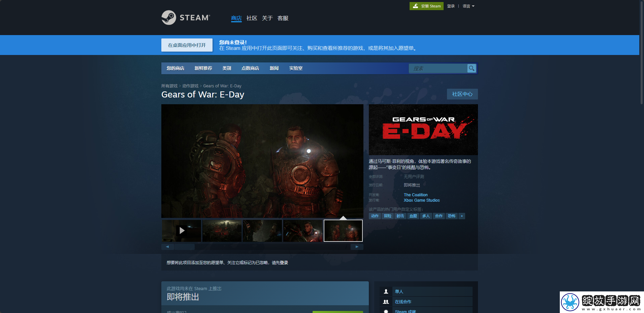Open the 您的商店 store menu
Viewport: 644px width, 313px height.
click(x=175, y=68)
